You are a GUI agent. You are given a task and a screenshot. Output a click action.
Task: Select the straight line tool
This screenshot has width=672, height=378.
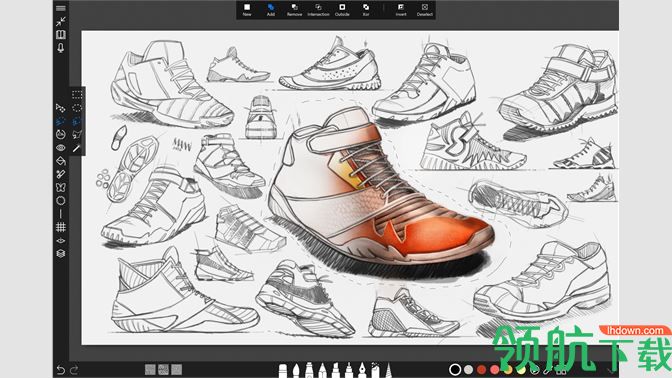[x=60, y=213]
